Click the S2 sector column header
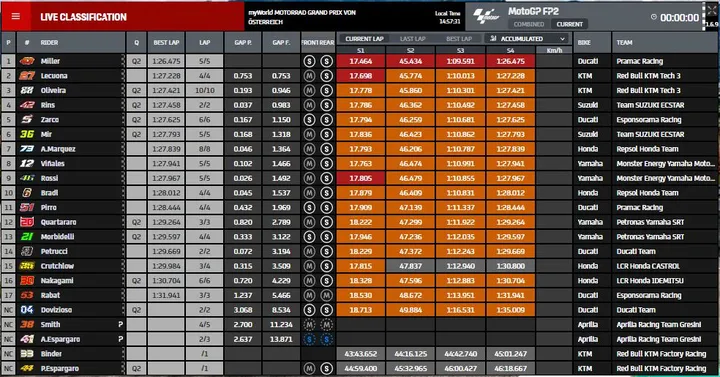This screenshot has height=377, width=720. [411, 50]
